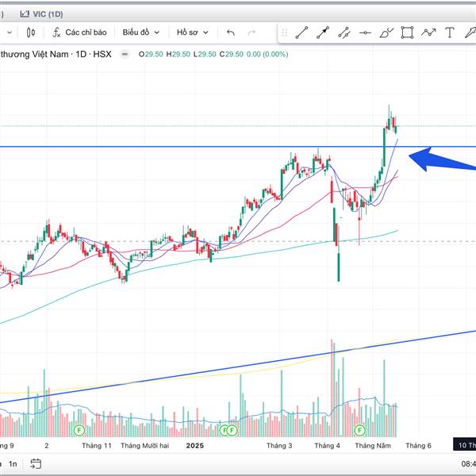Click the H29.50 high value
The height and width of the screenshot is (476, 476).
[x=178, y=54]
